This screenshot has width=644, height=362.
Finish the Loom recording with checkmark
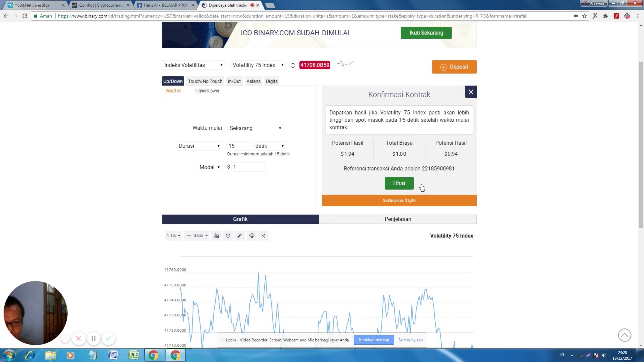(x=108, y=338)
